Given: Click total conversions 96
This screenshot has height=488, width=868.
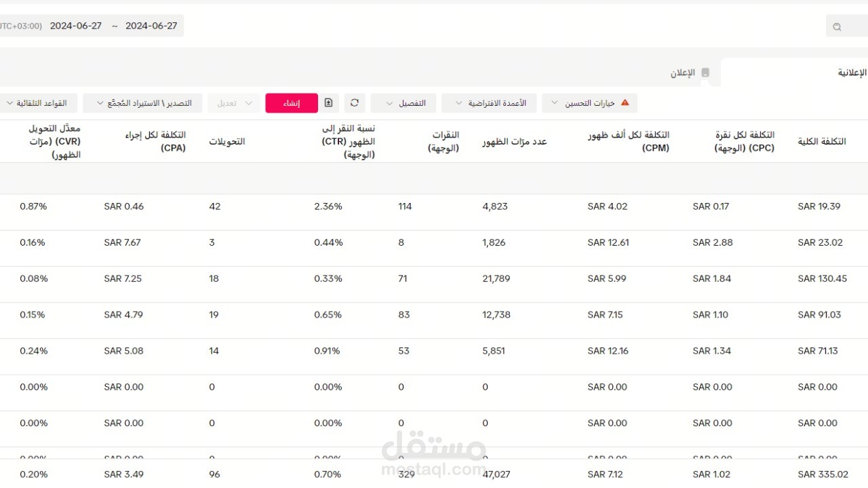Looking at the screenshot, I should tap(214, 474).
